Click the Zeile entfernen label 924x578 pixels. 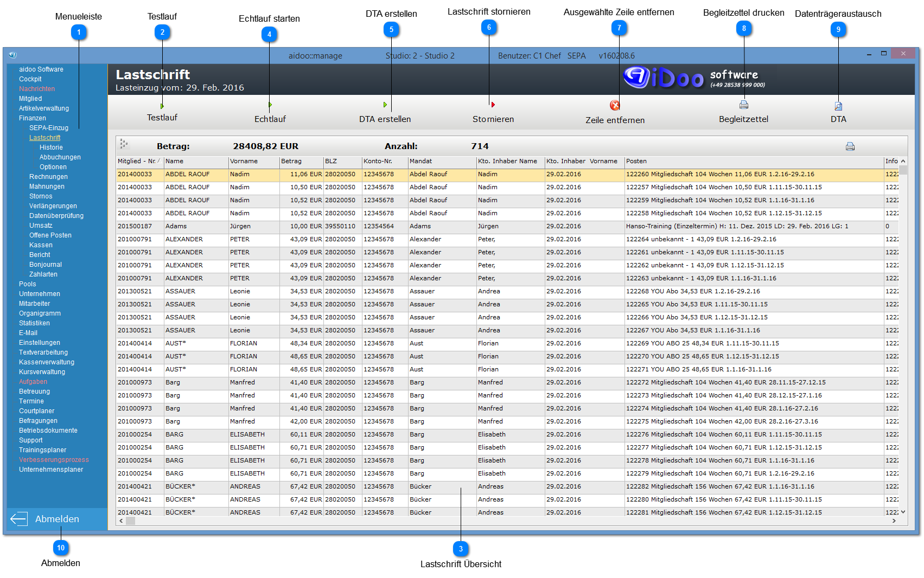click(615, 120)
